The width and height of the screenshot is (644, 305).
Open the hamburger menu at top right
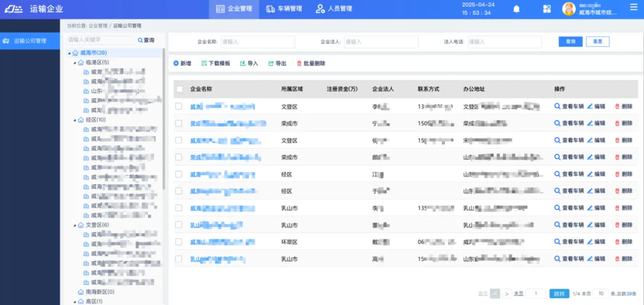633,8
